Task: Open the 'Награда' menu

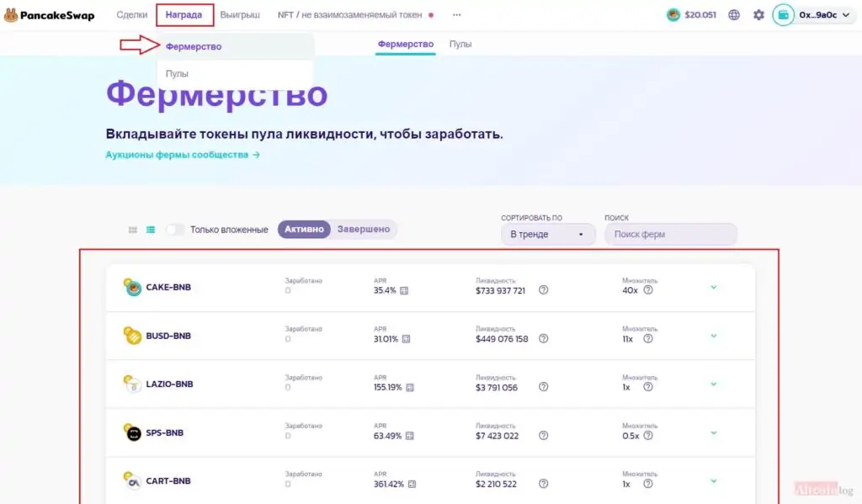Action: click(184, 15)
